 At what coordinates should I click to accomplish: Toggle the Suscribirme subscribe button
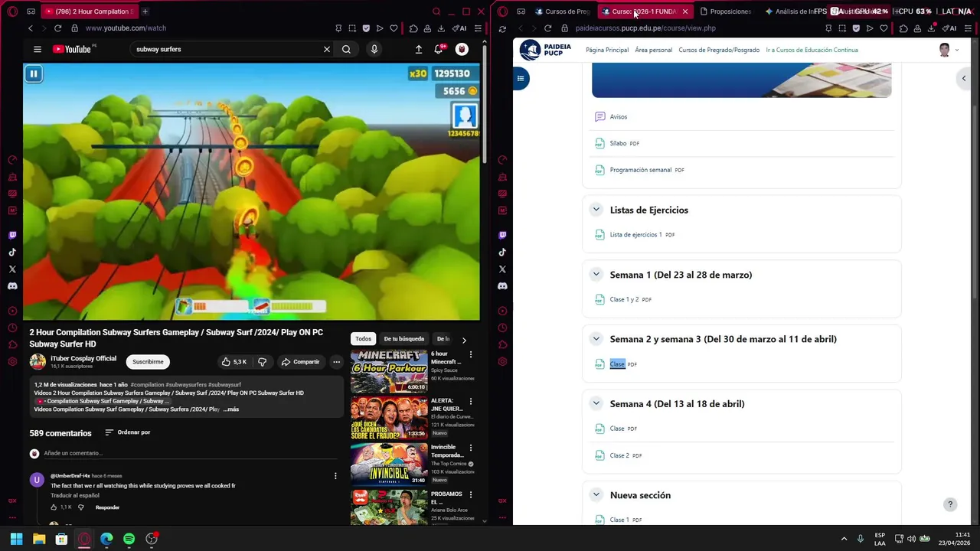[x=148, y=361]
